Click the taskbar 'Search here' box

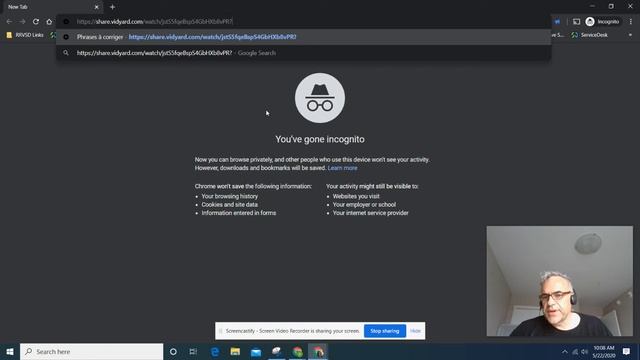pyautogui.click(x=91, y=352)
